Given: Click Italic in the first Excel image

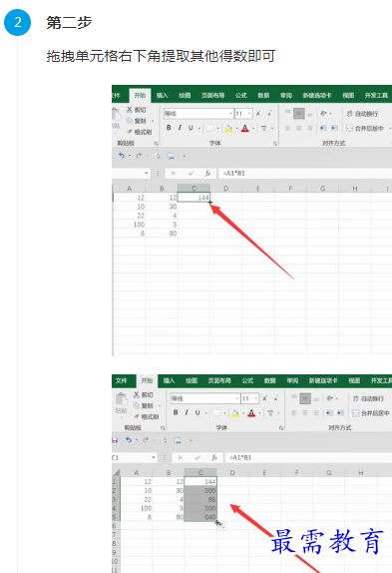Looking at the screenshot, I should click(180, 128).
